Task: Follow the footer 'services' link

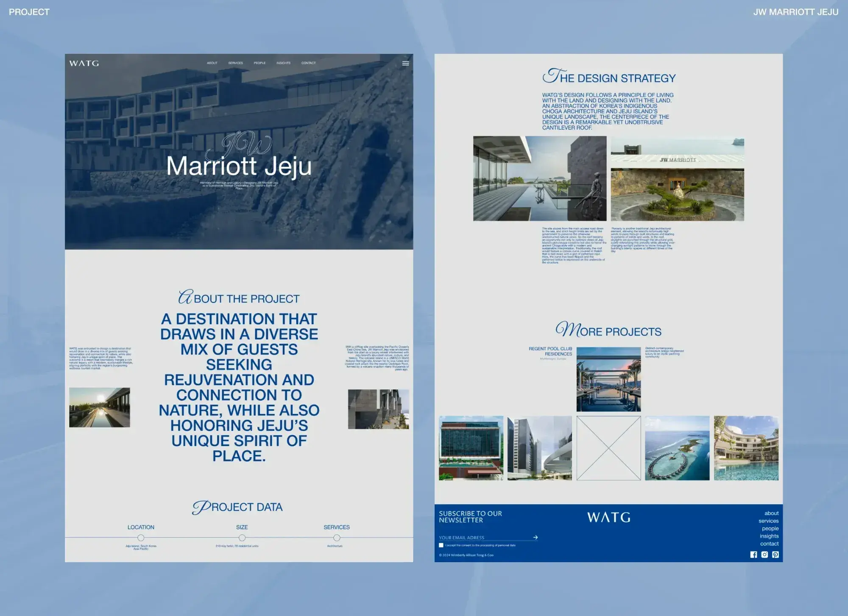Action: pos(768,521)
